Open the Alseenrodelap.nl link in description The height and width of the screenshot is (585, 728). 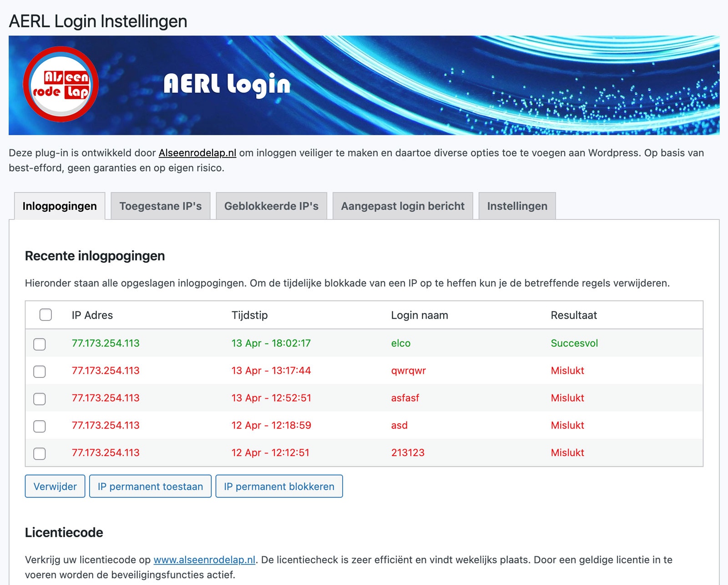point(197,153)
